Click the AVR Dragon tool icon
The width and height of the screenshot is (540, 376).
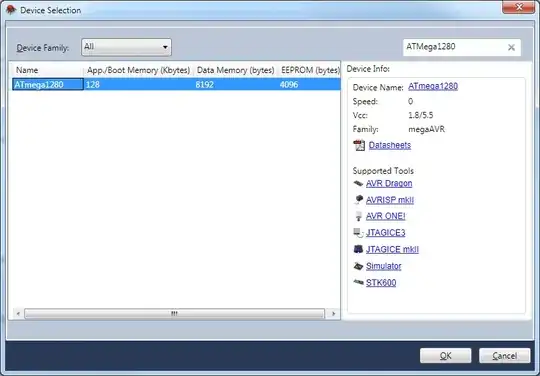pyautogui.click(x=358, y=184)
